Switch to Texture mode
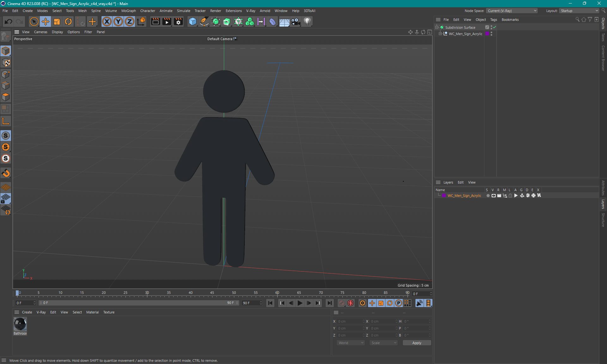 click(6, 63)
